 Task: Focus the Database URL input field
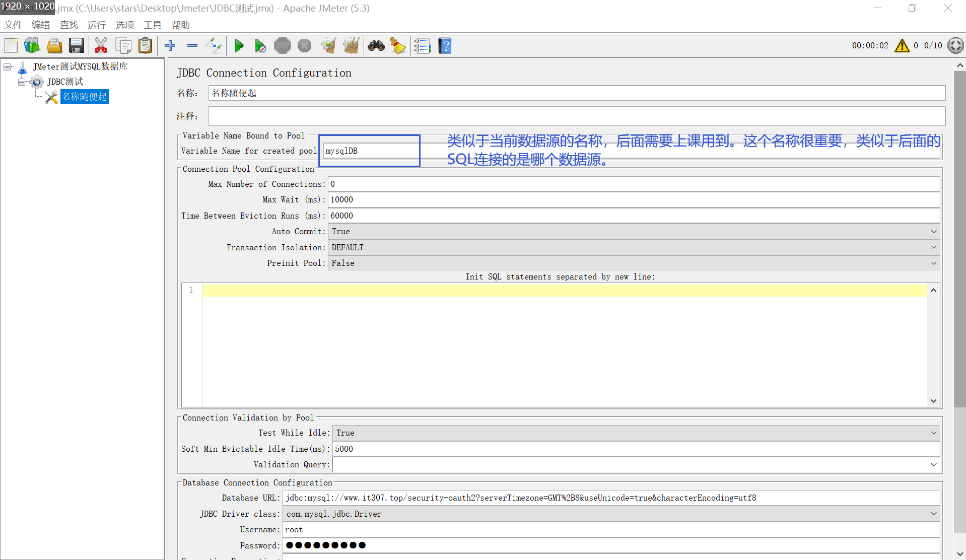504,498
